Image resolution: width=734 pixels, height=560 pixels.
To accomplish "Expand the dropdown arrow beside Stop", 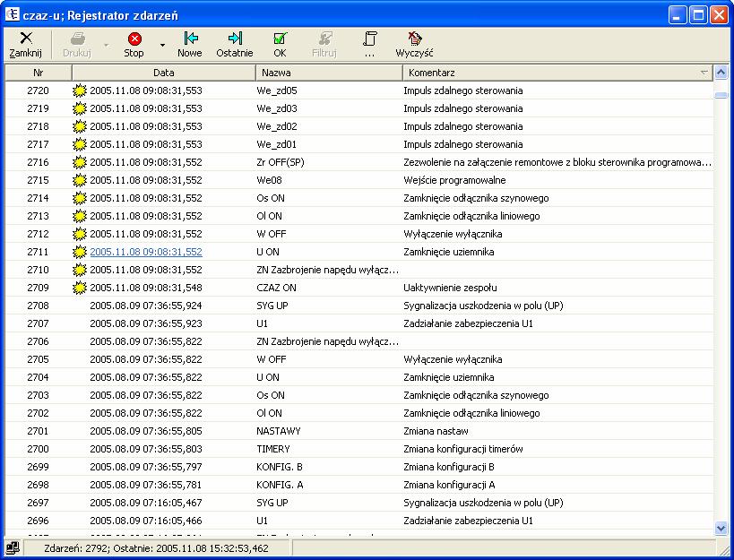I will tap(162, 46).
